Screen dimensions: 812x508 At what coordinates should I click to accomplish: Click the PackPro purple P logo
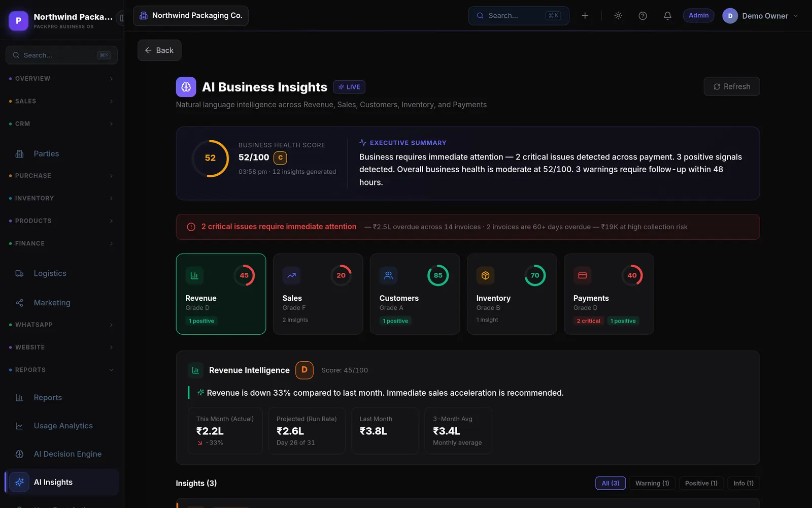(x=19, y=21)
